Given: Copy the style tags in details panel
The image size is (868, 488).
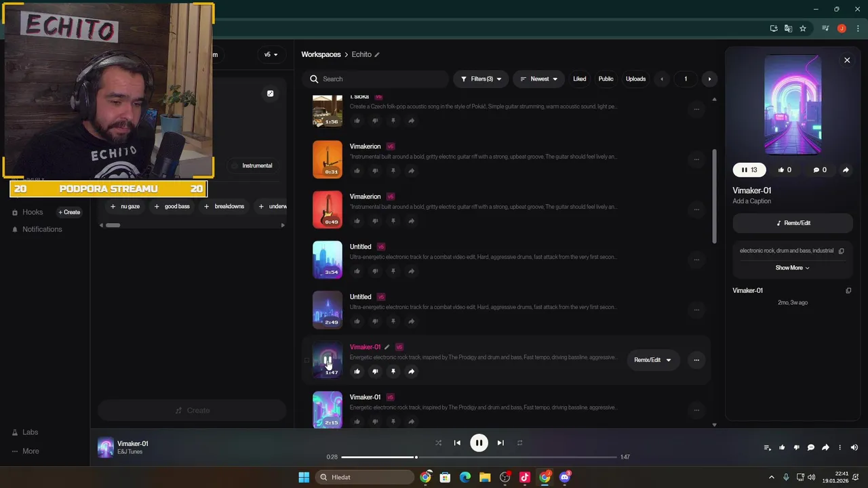Looking at the screenshot, I should pyautogui.click(x=841, y=251).
